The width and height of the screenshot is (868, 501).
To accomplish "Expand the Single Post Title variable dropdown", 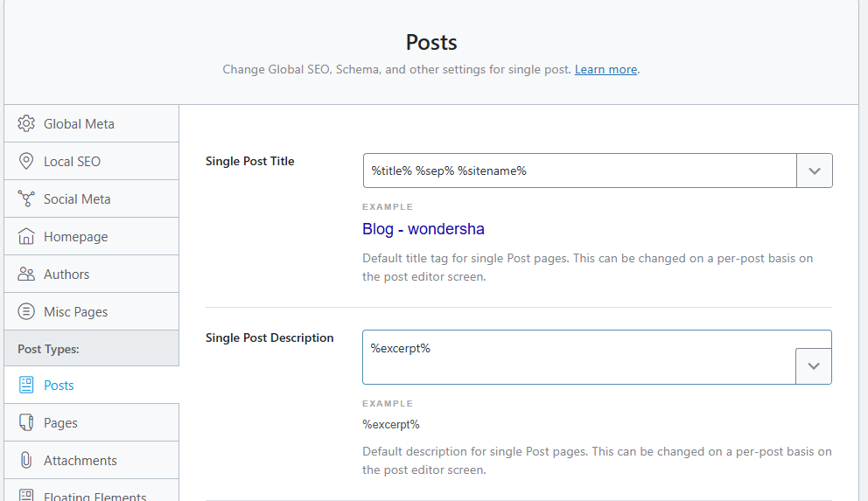I will pyautogui.click(x=814, y=170).
